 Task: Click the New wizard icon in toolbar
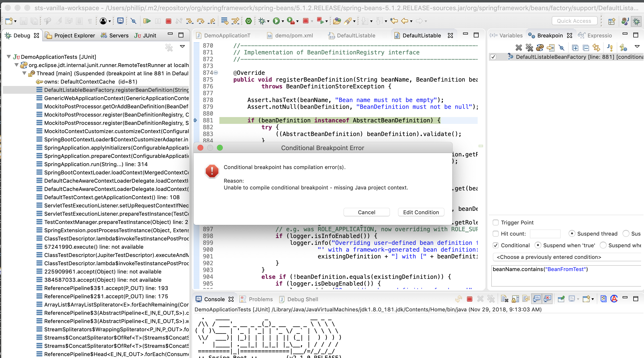pos(9,21)
